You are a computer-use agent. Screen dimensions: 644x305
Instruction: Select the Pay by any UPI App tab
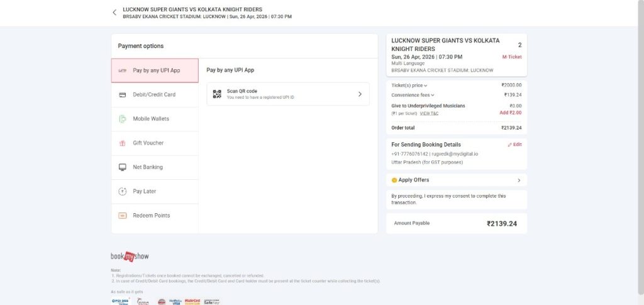[155, 70]
